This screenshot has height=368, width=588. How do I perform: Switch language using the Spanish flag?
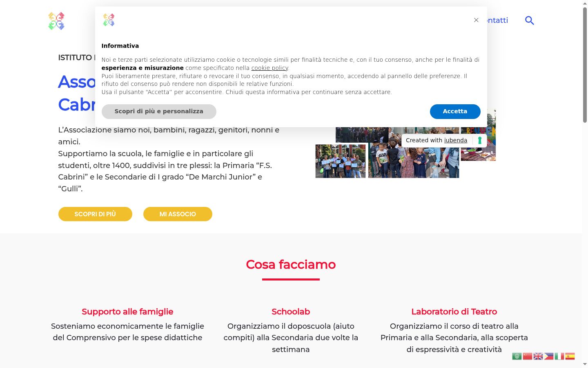coord(570,356)
